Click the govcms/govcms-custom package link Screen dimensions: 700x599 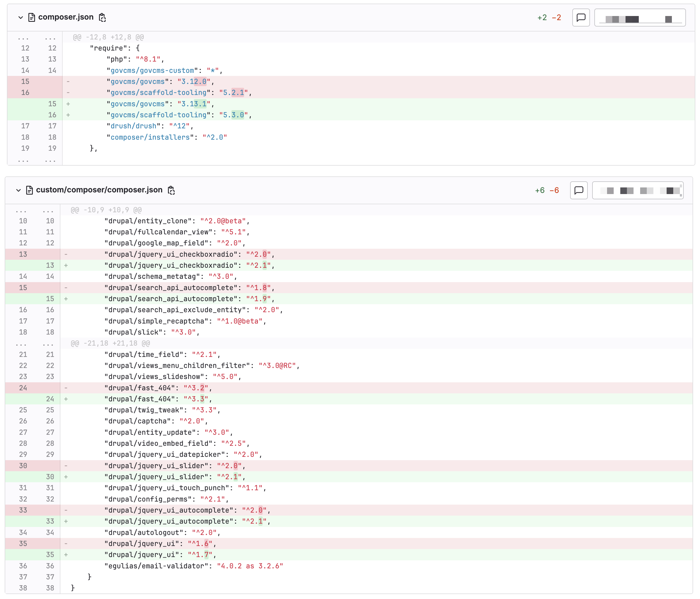pyautogui.click(x=152, y=71)
